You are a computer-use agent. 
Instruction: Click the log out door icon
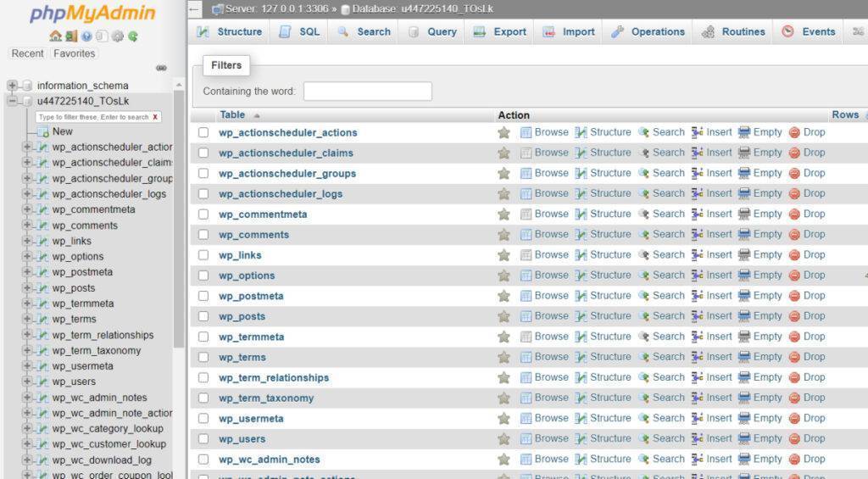coord(71,36)
